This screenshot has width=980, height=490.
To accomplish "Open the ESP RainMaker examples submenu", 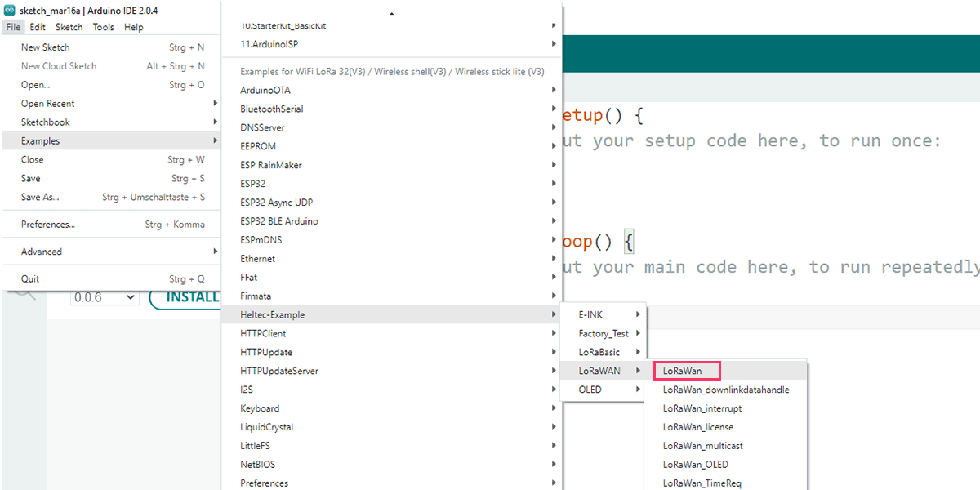I will [392, 165].
